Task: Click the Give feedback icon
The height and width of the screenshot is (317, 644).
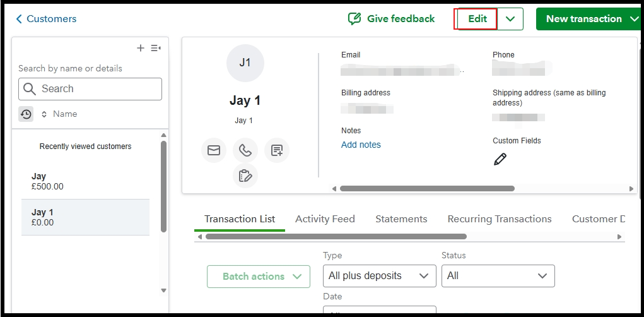Action: (x=354, y=19)
